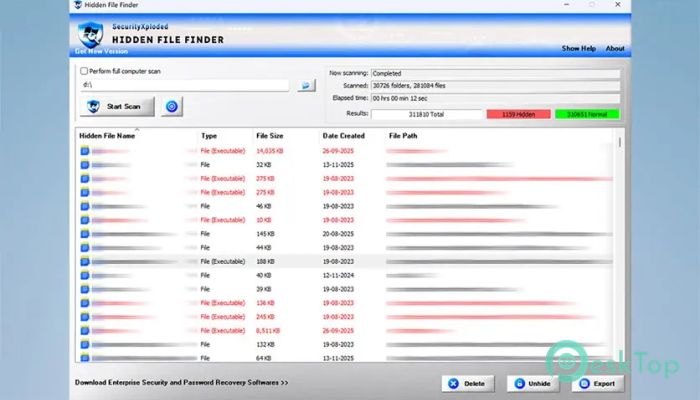The image size is (700, 400).
Task: Click the Delete button
Action: pos(468,383)
